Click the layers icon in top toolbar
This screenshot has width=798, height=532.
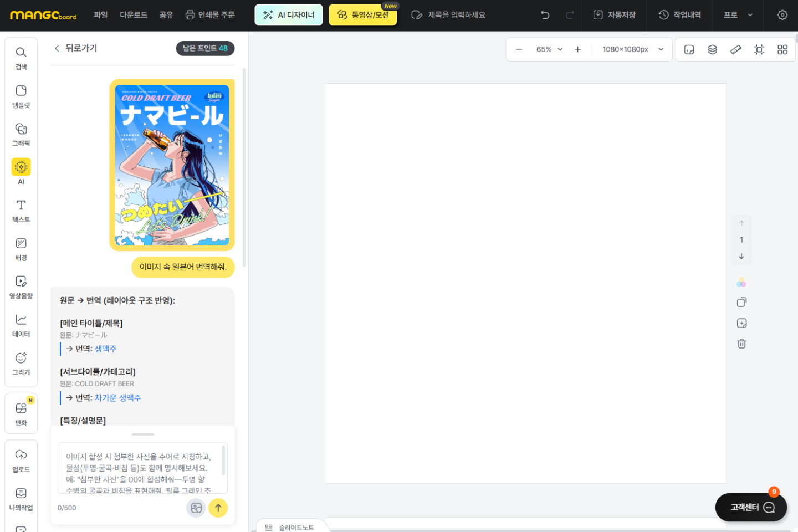tap(712, 49)
